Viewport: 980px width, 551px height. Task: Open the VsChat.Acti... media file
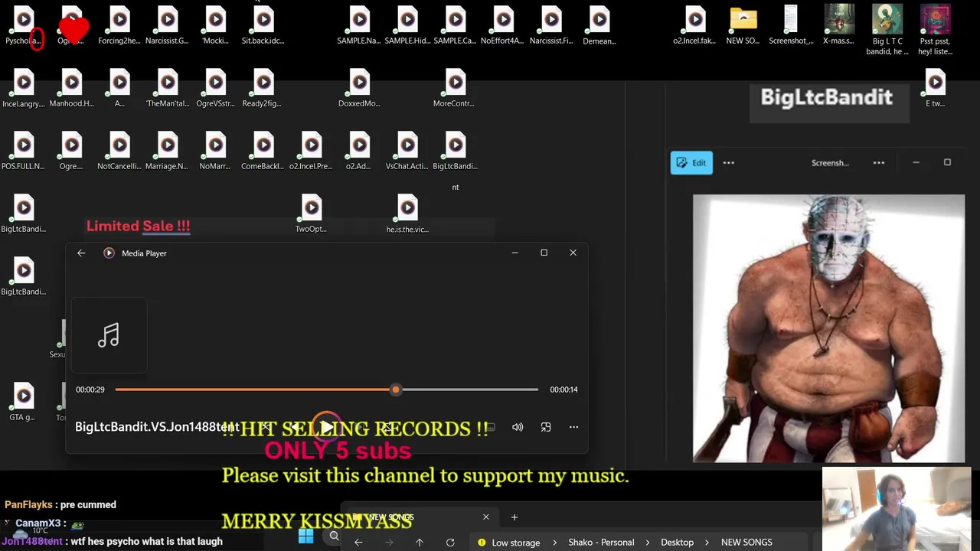[x=407, y=152]
